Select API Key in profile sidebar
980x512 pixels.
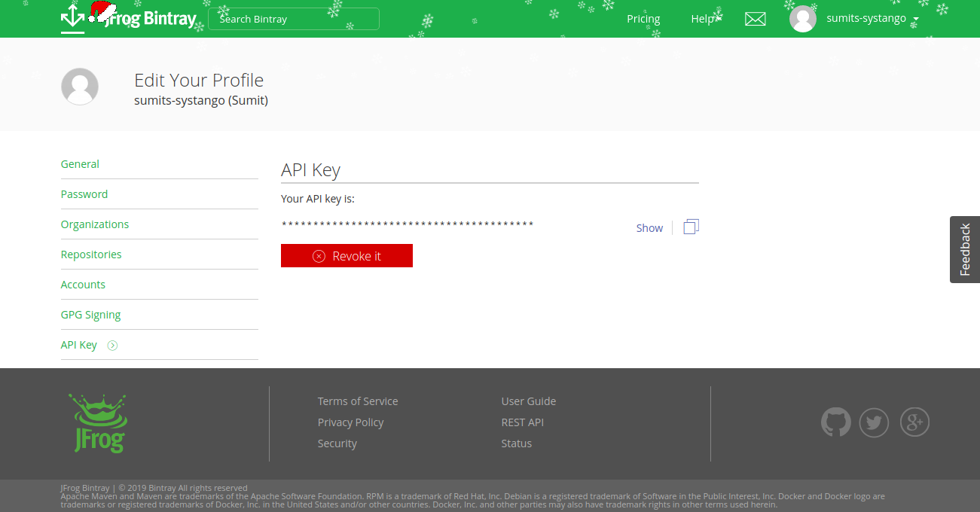click(x=79, y=345)
